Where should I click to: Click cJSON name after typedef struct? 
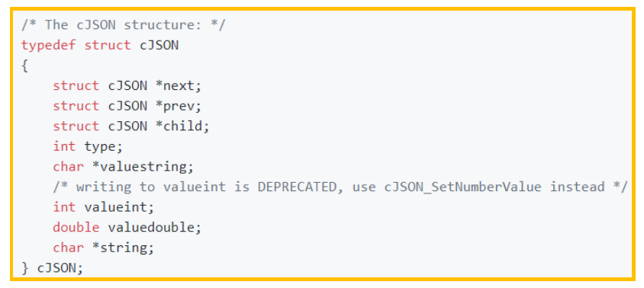click(159, 45)
